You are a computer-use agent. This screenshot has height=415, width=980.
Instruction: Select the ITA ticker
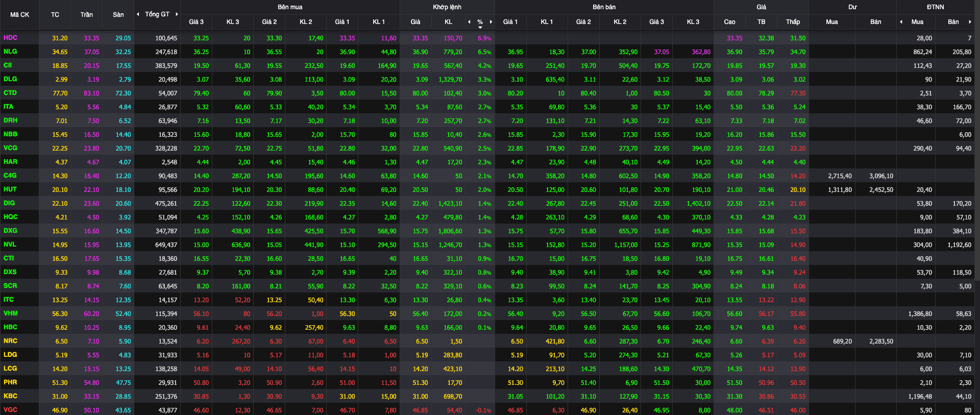tap(9, 107)
